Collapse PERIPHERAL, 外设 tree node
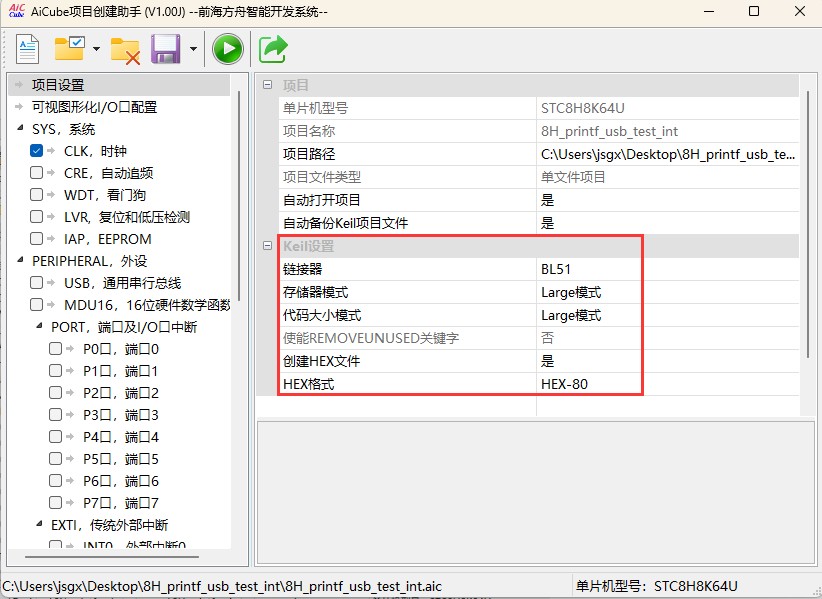 20,259
